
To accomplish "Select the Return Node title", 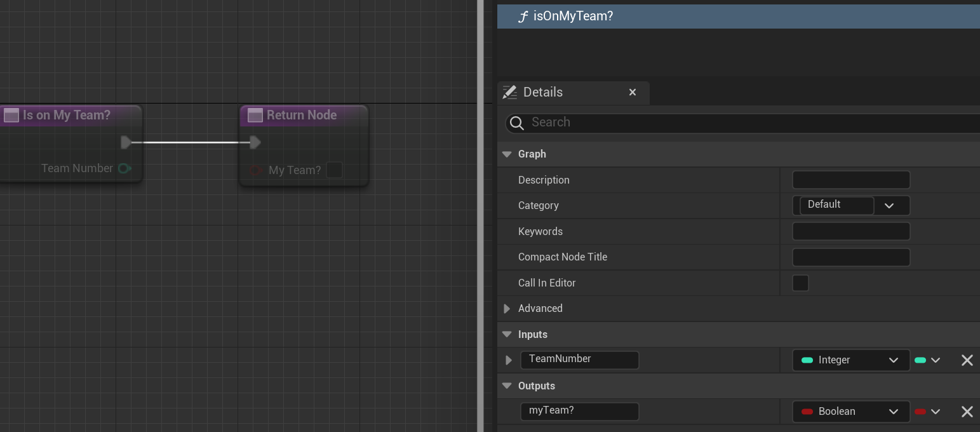I will [x=302, y=115].
